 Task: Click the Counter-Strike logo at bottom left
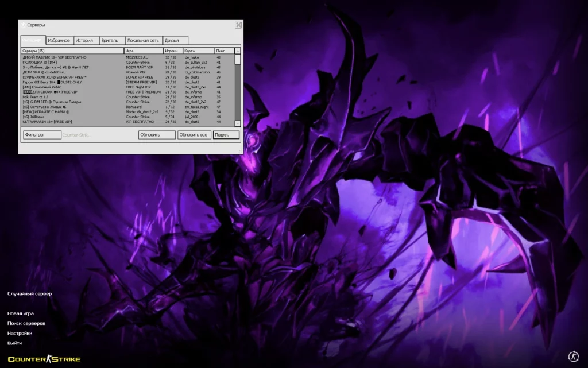coord(43,358)
